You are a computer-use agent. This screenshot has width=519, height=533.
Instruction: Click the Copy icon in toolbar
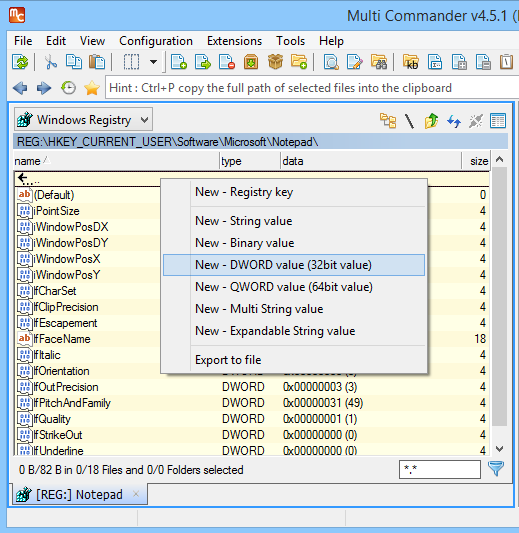[74, 62]
